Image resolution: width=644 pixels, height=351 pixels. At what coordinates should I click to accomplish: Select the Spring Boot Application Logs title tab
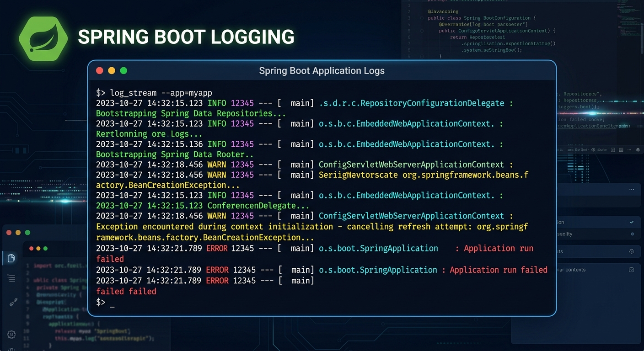(x=322, y=71)
